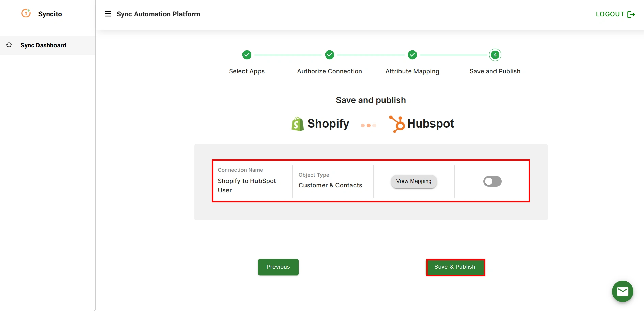Screen dimensions: 644x311
Task: Open the Sync Dashboard menu item
Action: [43, 45]
